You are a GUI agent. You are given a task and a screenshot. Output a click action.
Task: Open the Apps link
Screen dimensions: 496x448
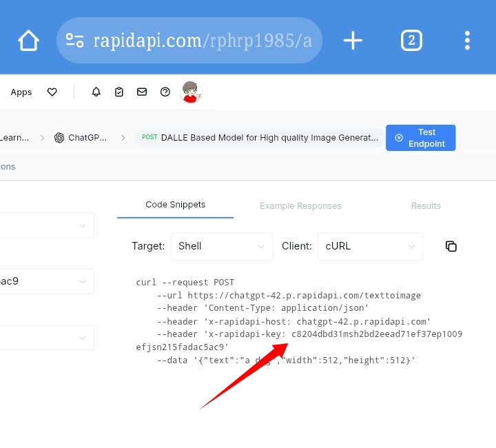21,92
